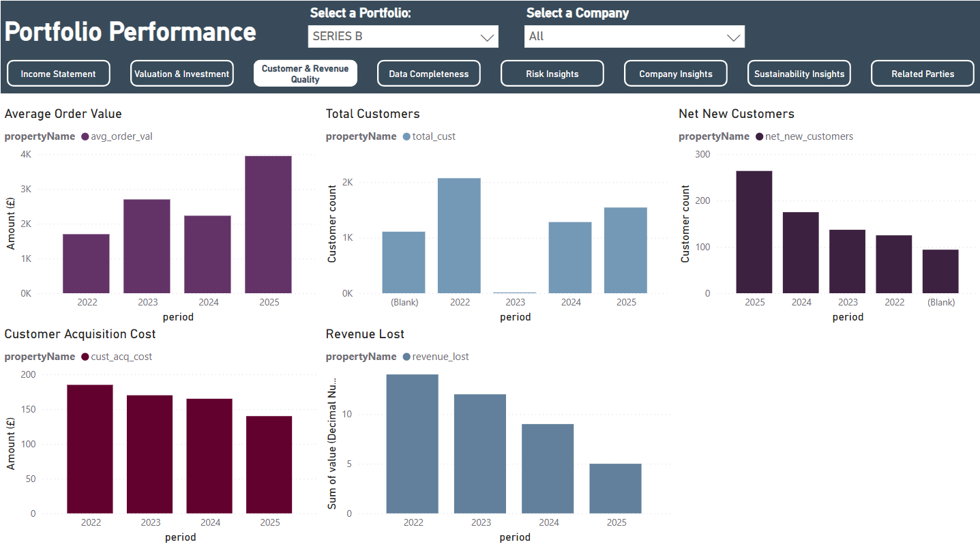Click the SERIES B portfolio field
Screen dimensions: 980x553
point(404,37)
